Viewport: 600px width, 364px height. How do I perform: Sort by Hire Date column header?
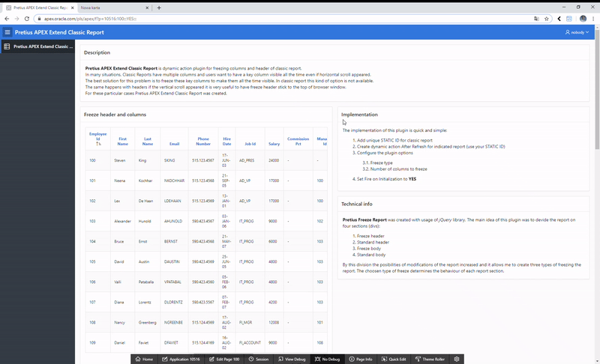tap(227, 142)
